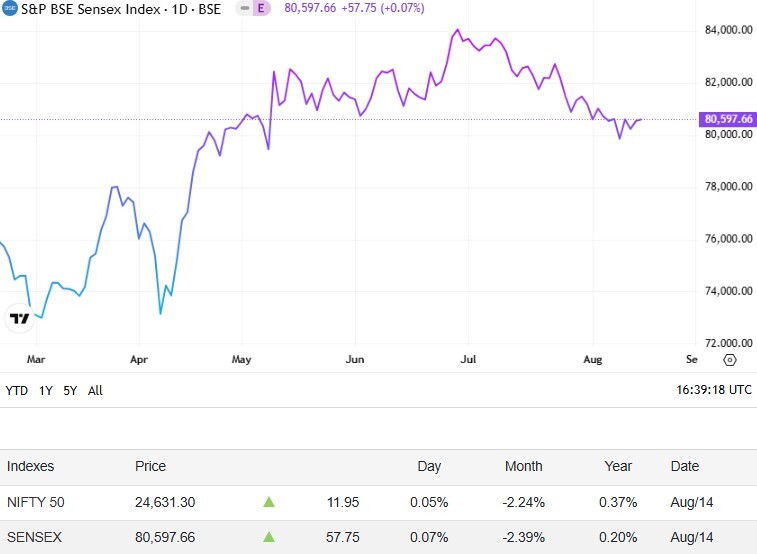Viewport: 757px width, 554px height.
Task: Switch chart range to 1Y
Action: tap(46, 391)
